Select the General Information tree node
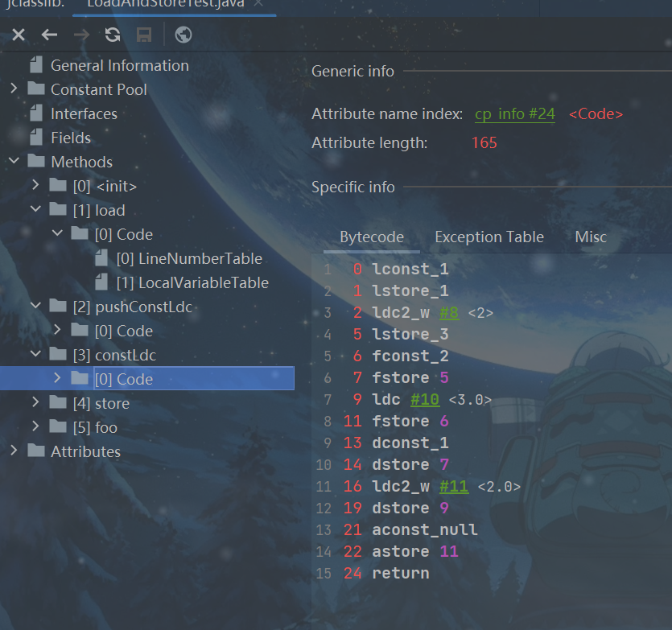This screenshot has height=630, width=672. pos(119,65)
